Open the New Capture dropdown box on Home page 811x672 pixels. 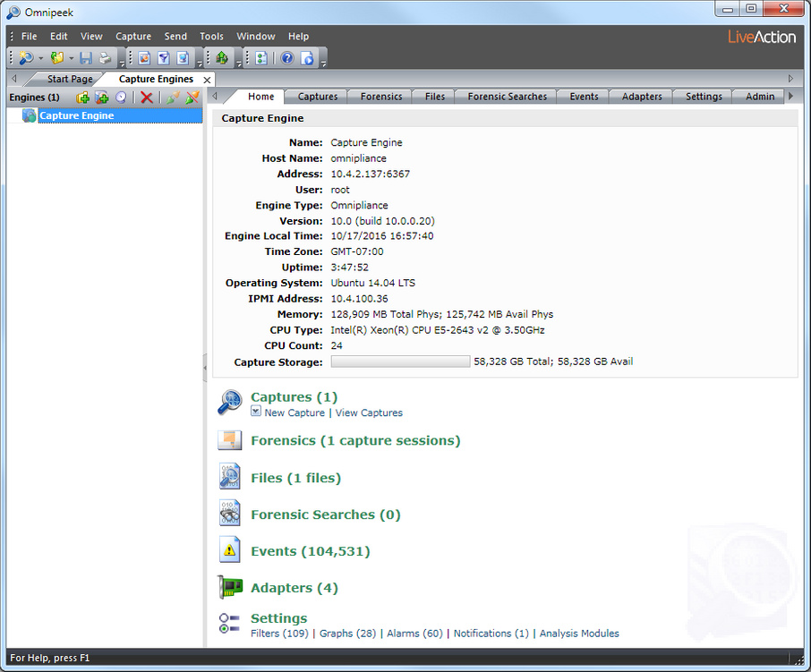click(x=255, y=411)
